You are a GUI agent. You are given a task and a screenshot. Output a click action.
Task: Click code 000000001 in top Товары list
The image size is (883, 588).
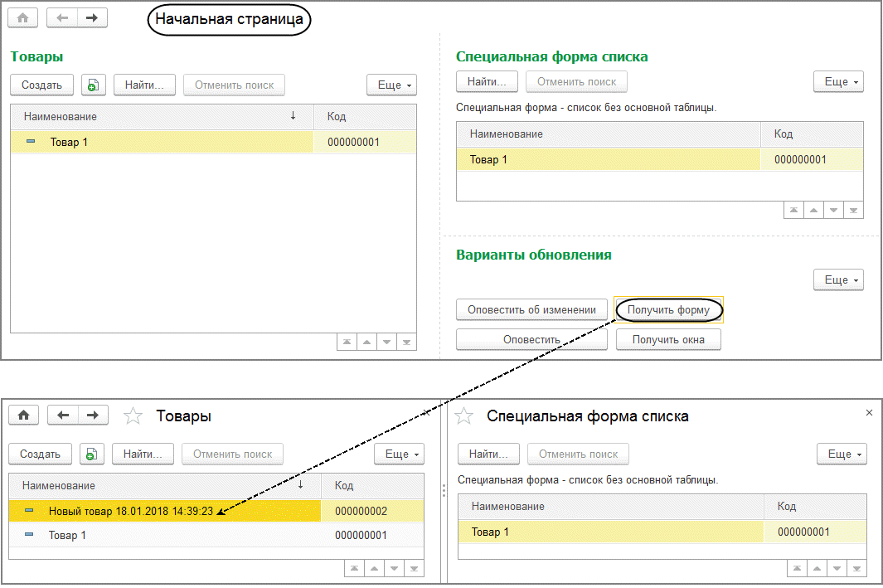click(354, 143)
